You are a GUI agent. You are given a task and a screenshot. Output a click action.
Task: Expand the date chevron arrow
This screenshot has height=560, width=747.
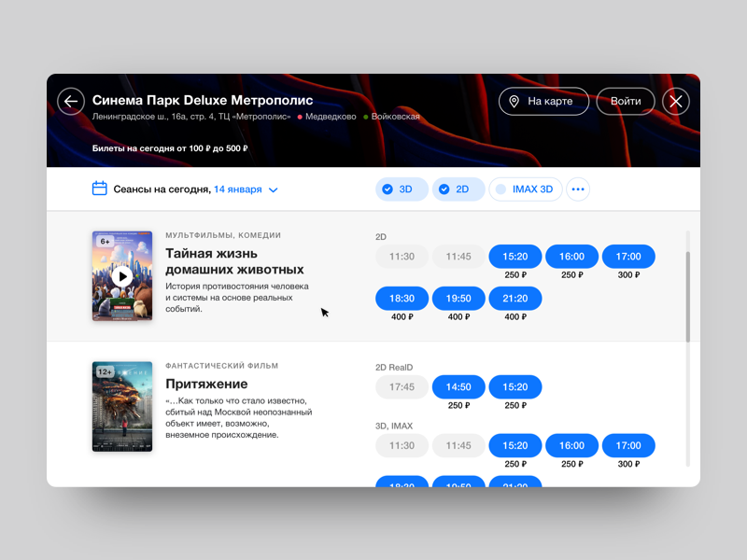(x=273, y=190)
